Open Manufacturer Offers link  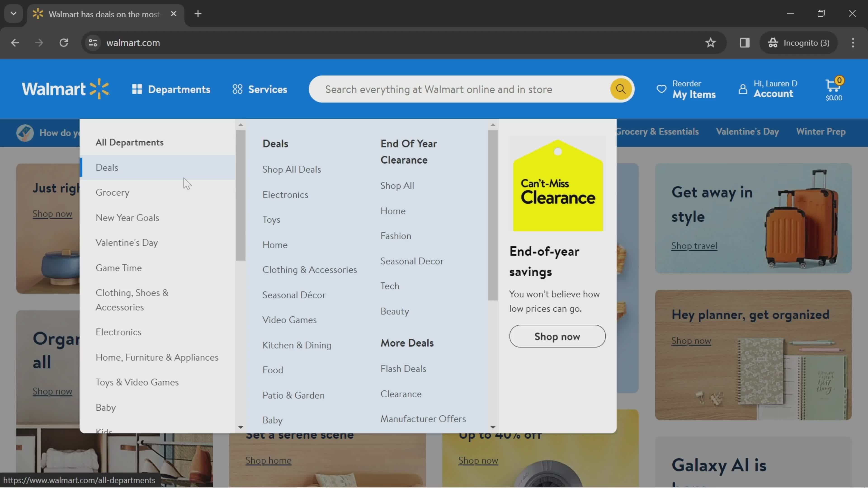pos(423,419)
